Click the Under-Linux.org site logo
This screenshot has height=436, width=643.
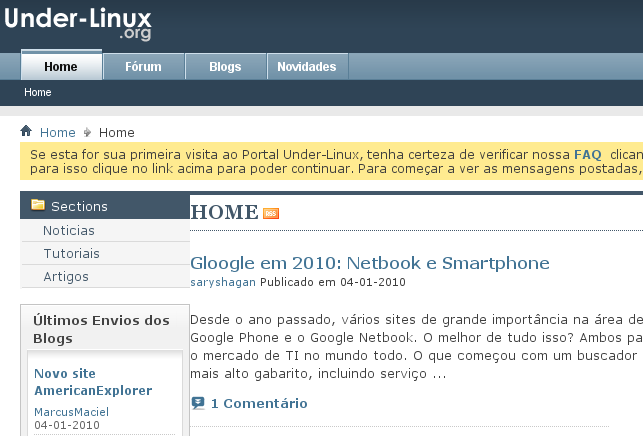point(78,24)
